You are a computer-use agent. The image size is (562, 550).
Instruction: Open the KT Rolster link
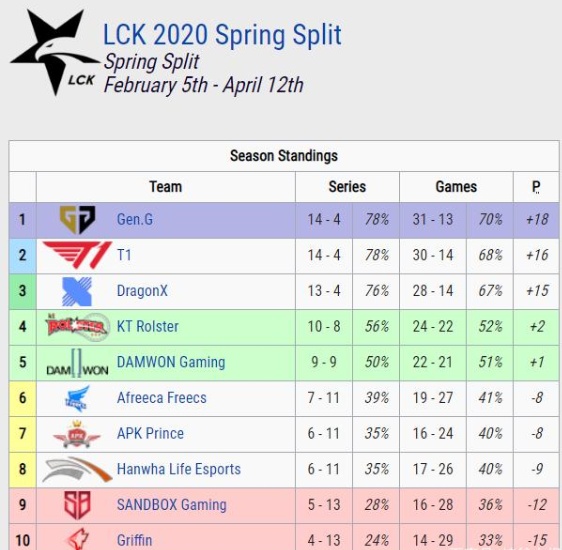(148, 326)
